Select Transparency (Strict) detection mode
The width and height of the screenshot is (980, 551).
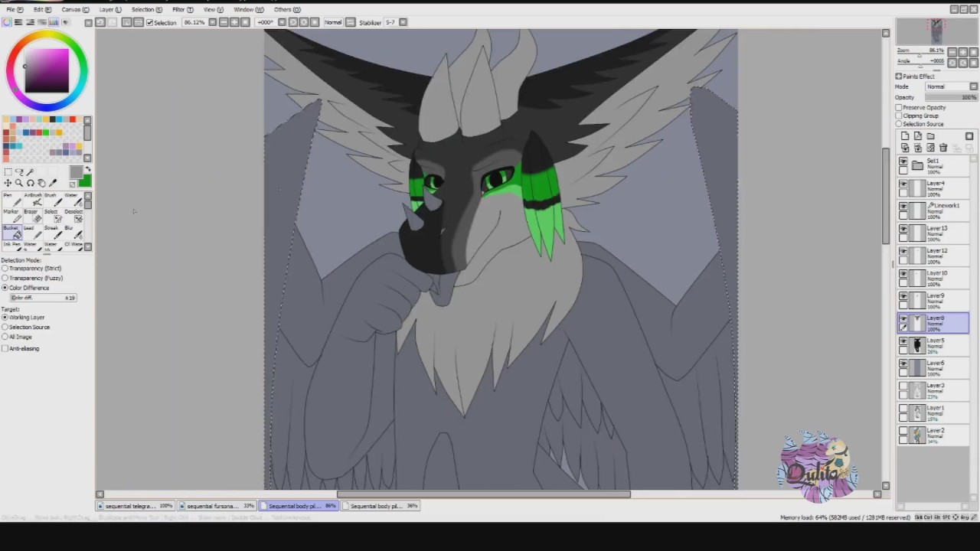(x=5, y=269)
